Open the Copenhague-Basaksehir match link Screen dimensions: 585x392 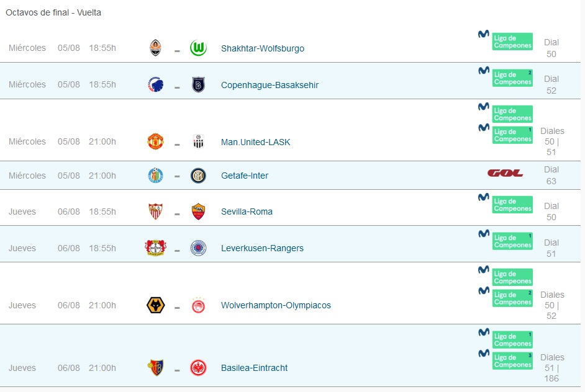[x=270, y=85]
